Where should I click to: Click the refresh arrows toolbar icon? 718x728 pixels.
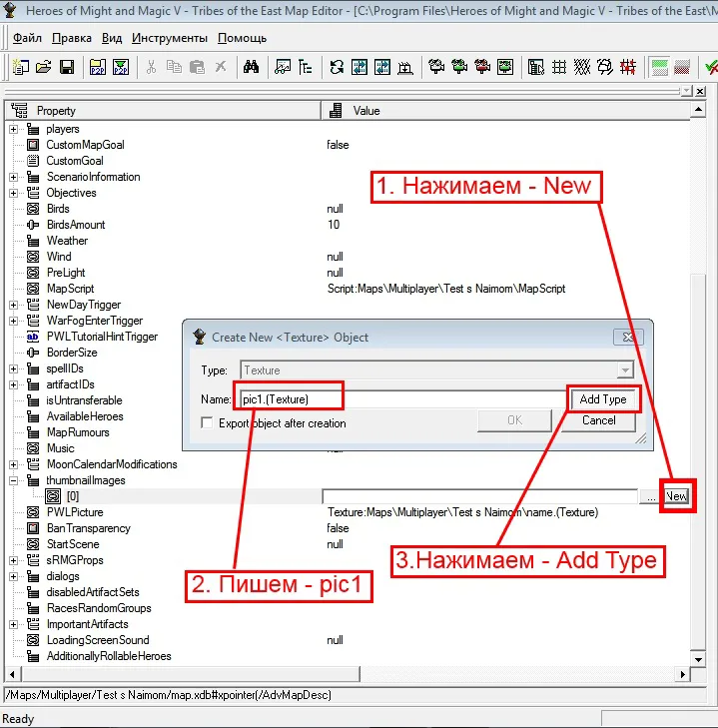pyautogui.click(x=337, y=67)
